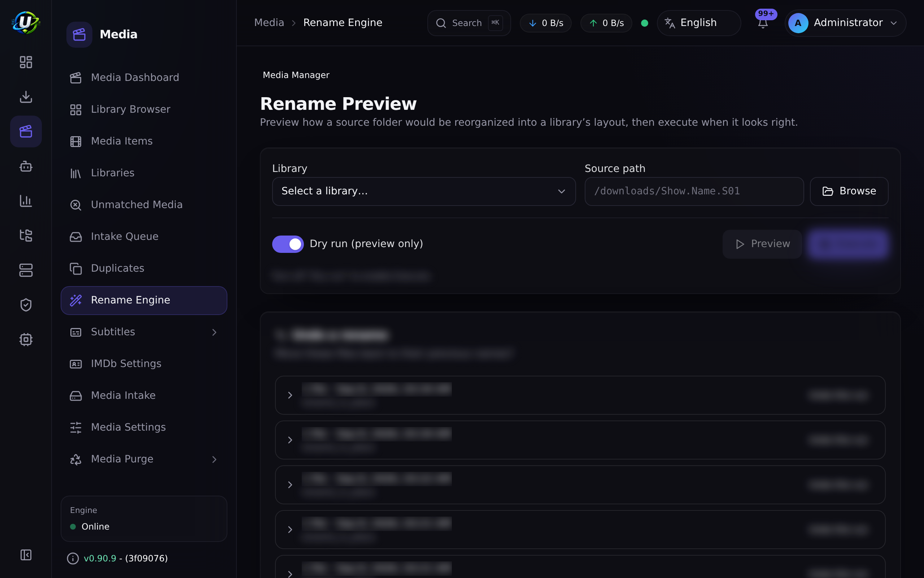The image size is (924, 578).
Task: Expand the Subtitles submenu
Action: click(144, 332)
